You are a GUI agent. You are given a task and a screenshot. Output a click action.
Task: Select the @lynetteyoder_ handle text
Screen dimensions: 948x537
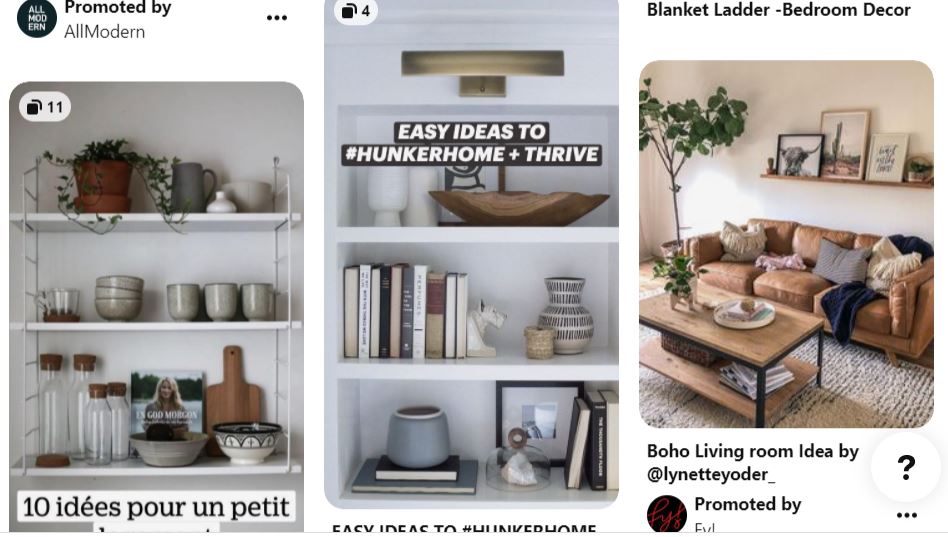tap(711, 474)
